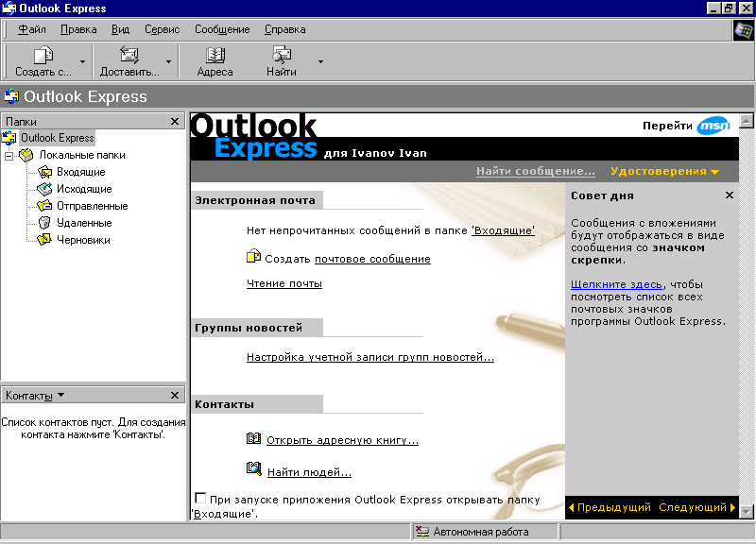The width and height of the screenshot is (756, 544).
Task: Click the Найти людей... link
Action: [x=309, y=472]
